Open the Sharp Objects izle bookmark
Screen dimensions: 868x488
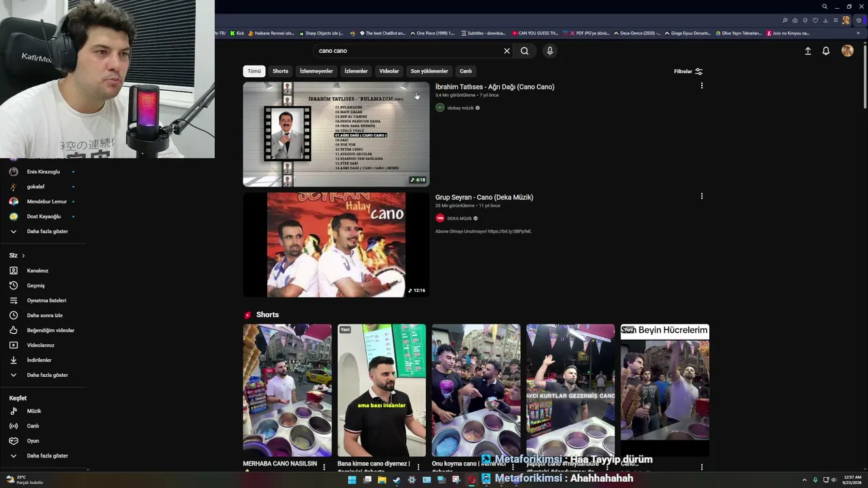click(321, 33)
